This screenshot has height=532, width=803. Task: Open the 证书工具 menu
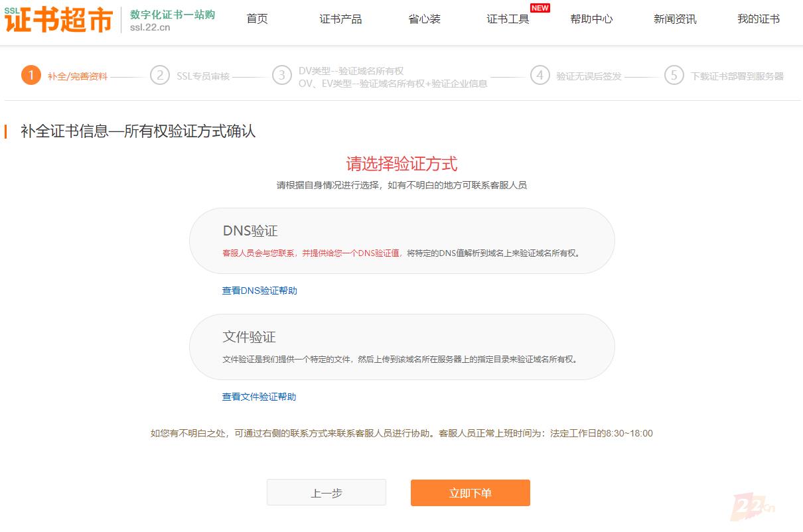(506, 19)
